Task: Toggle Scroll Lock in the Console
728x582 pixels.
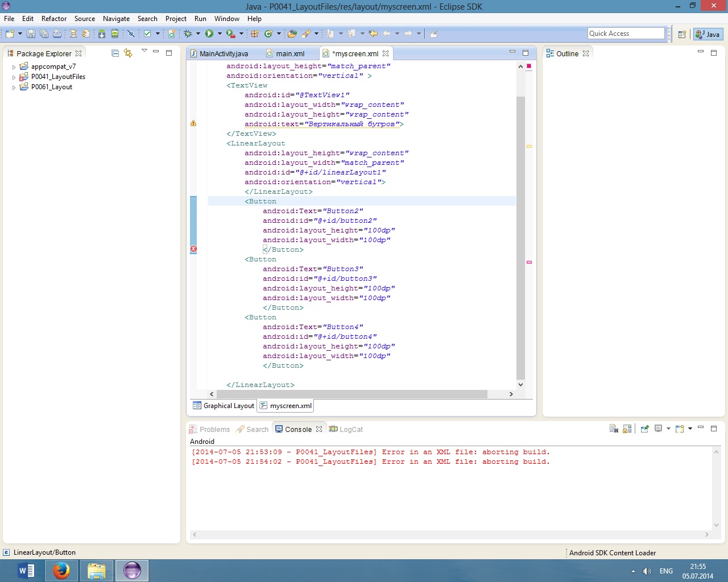Action: tap(627, 429)
